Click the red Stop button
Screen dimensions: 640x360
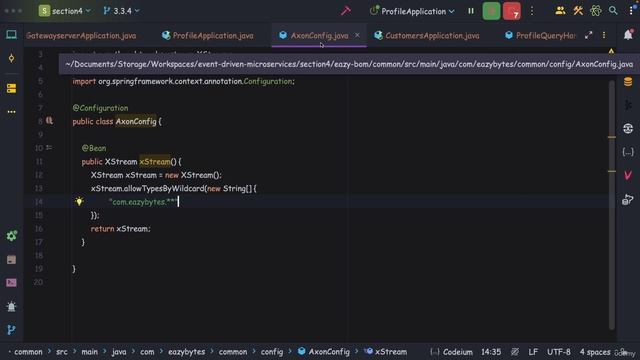coord(511,11)
